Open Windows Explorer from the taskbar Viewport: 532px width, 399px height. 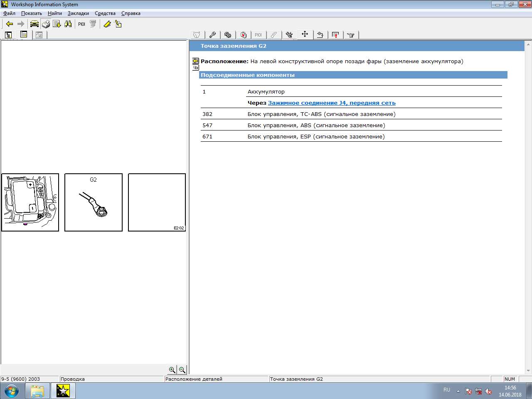37,391
